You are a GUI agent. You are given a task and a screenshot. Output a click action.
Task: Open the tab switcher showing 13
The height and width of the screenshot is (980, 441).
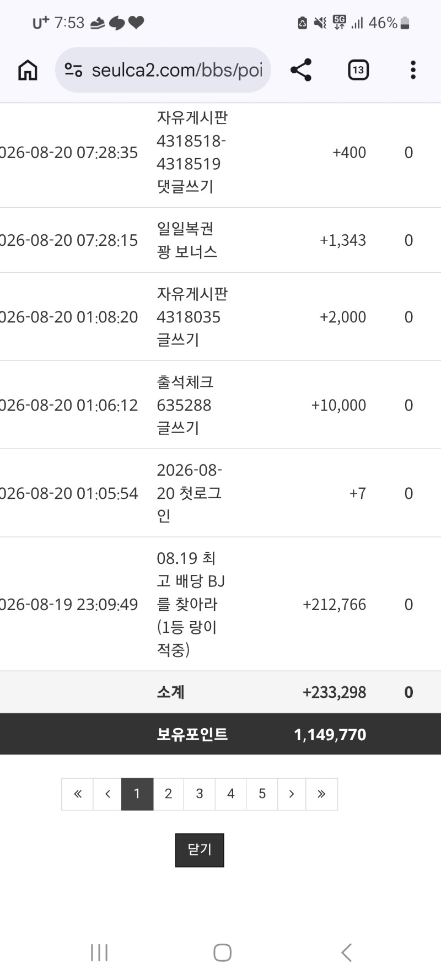tap(358, 70)
